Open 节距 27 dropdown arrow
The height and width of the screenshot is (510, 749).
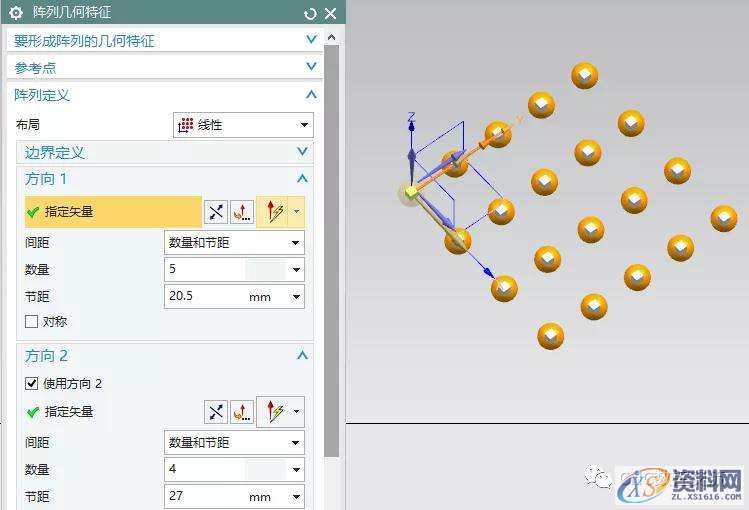[x=296, y=497]
